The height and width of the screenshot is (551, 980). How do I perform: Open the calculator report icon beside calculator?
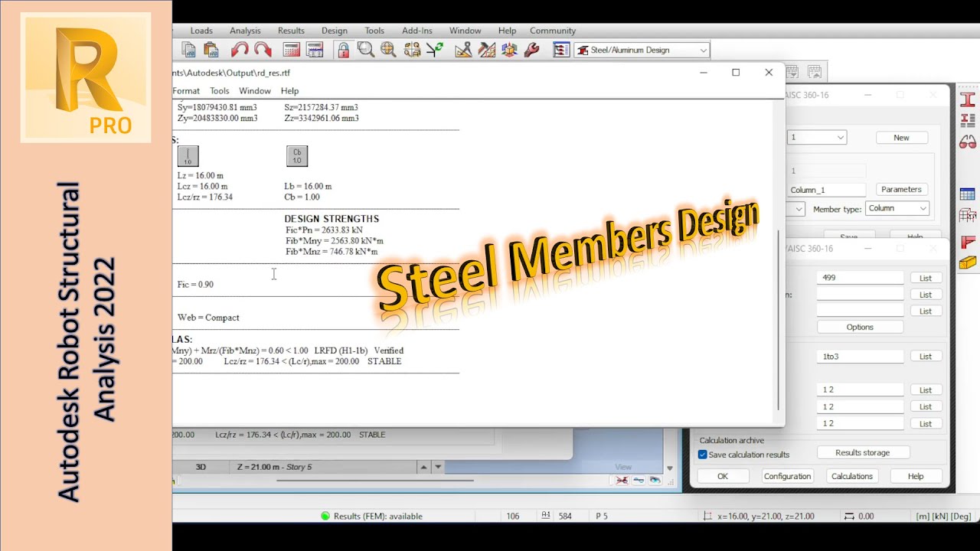point(315,50)
